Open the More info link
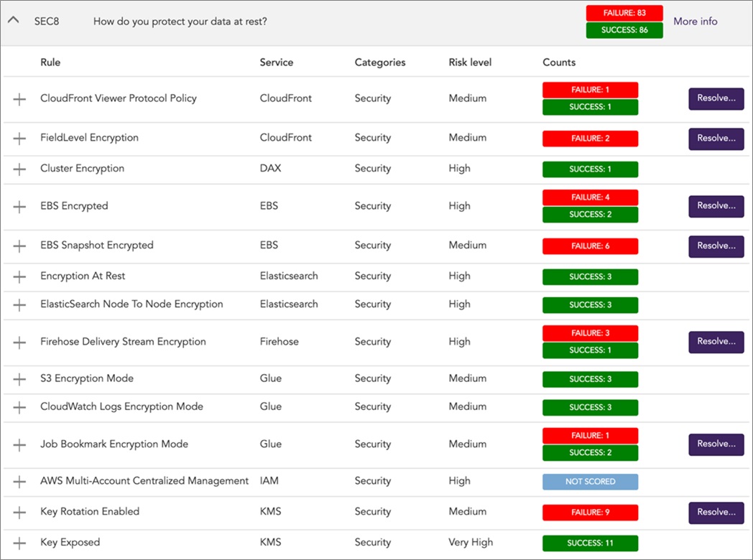The image size is (753, 560). coord(695,22)
